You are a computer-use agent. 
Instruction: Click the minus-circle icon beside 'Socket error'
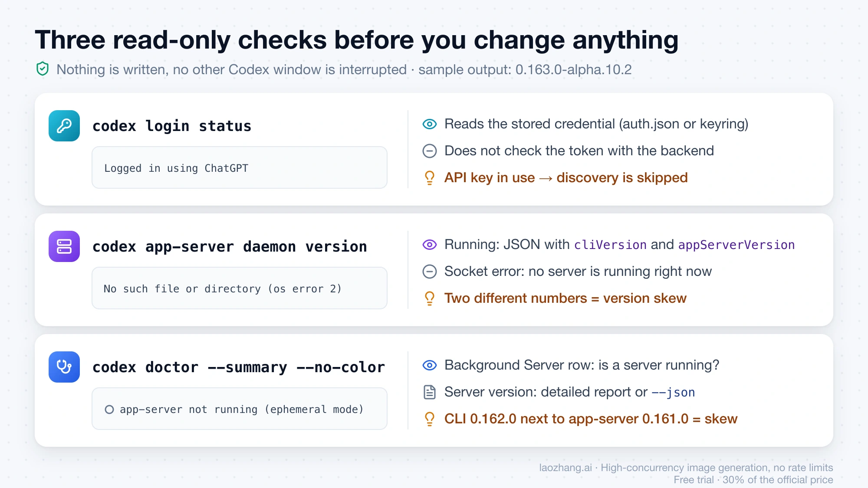tap(430, 272)
